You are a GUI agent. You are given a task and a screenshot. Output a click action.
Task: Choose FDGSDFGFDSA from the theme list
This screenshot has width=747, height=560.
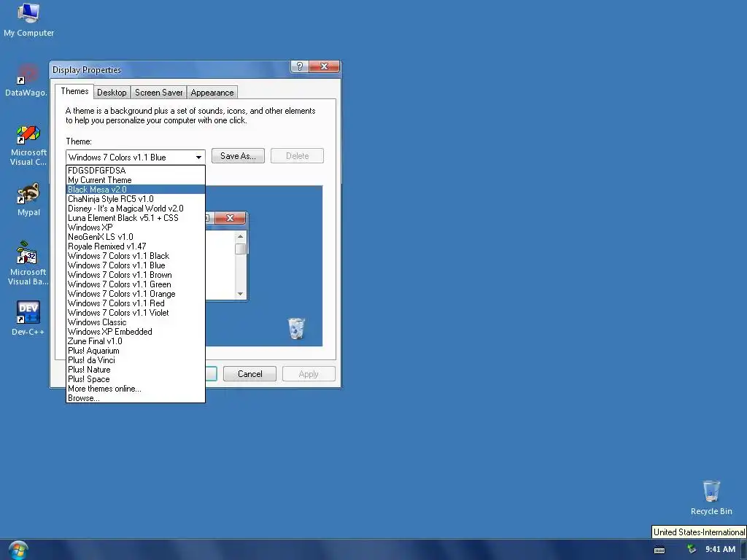click(135, 171)
